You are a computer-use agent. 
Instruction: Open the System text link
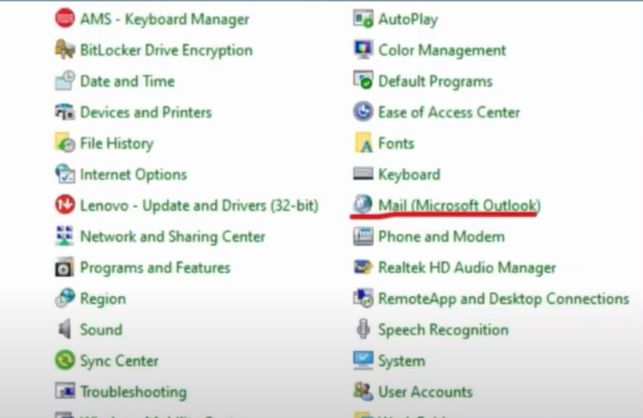coord(401,361)
